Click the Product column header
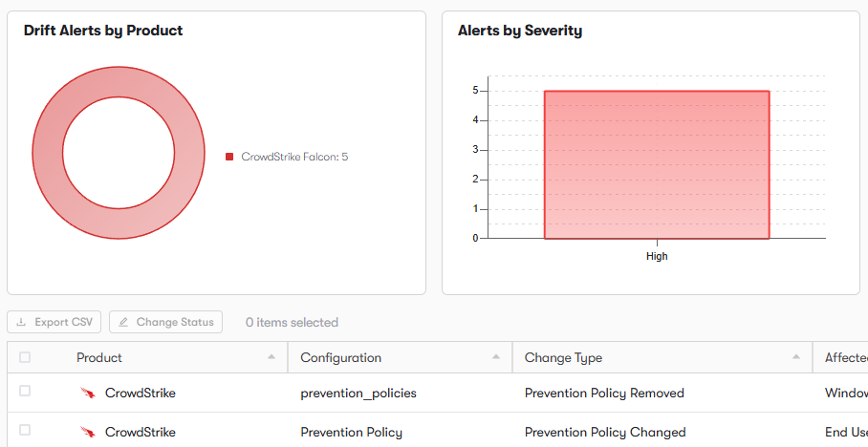 click(99, 357)
